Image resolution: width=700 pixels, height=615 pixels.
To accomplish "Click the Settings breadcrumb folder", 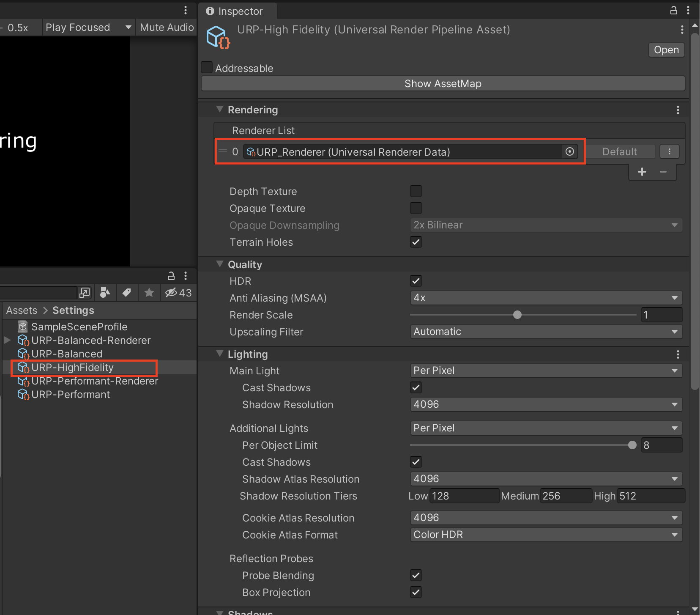I will pos(73,310).
